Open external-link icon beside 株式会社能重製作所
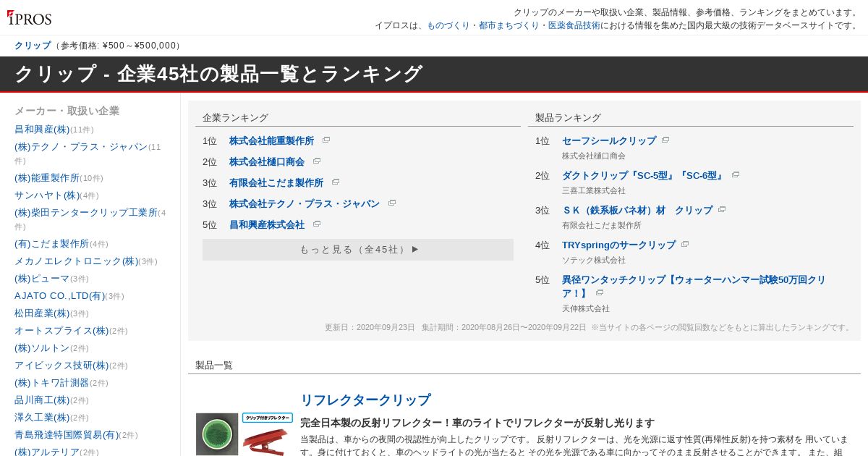 (326, 140)
